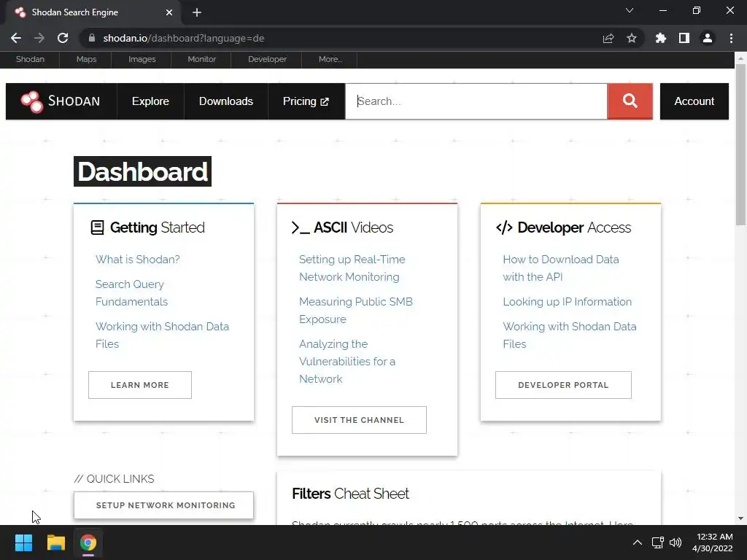Open Images in the top bar
The width and height of the screenshot is (747, 560).
pyautogui.click(x=142, y=59)
